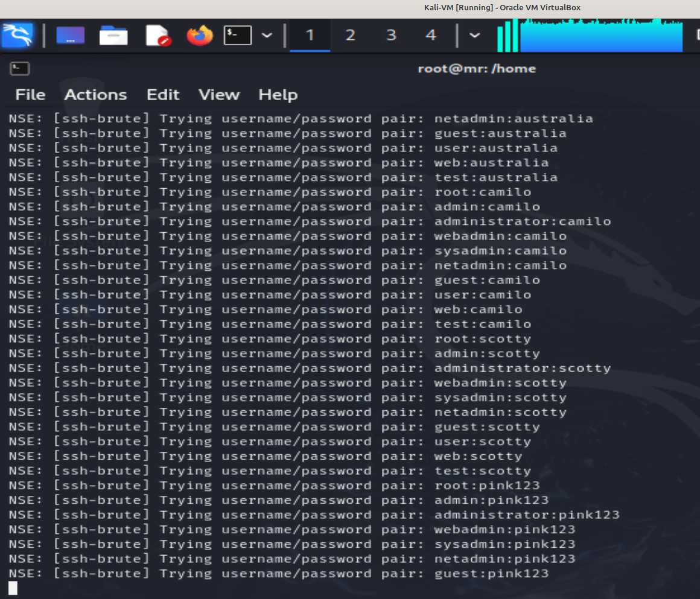700x599 pixels.
Task: Click the line with netadmin:australia
Action: pos(301,119)
